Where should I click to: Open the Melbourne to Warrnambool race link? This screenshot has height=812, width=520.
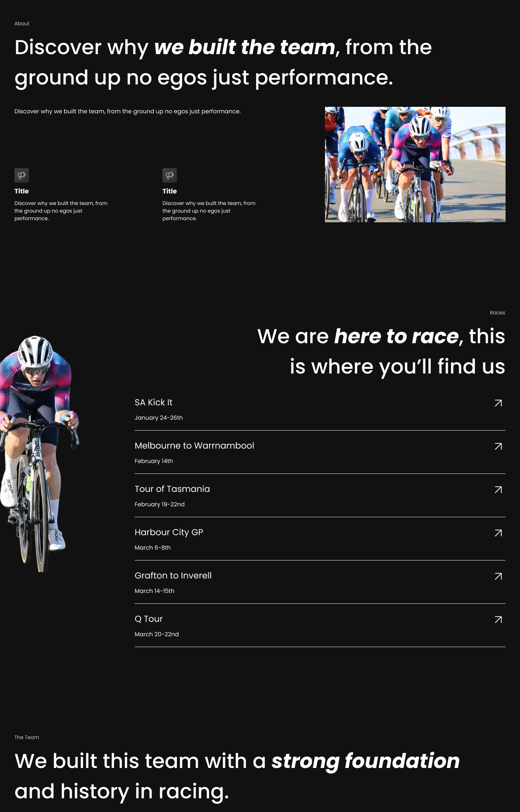pos(194,446)
